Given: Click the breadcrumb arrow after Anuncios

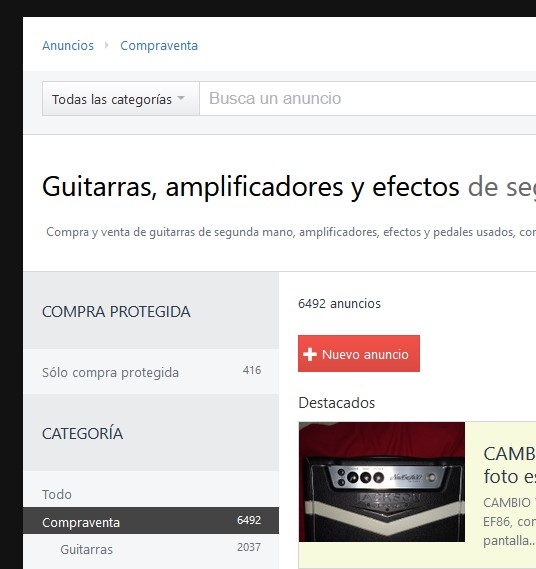Looking at the screenshot, I should click(x=107, y=45).
